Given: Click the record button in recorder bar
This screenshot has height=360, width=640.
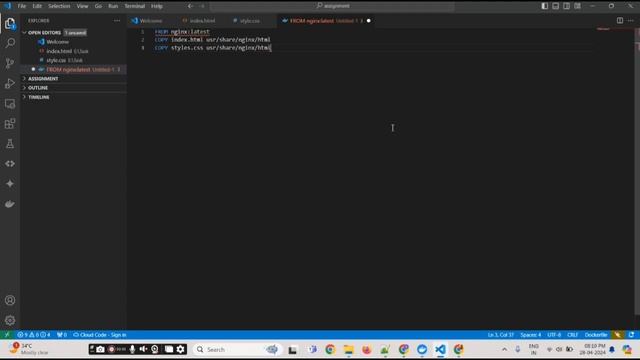Looking at the screenshot, I should (111, 349).
